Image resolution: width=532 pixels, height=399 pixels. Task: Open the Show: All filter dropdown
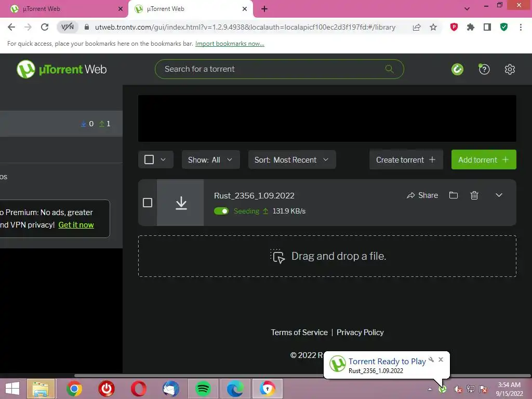tap(211, 159)
